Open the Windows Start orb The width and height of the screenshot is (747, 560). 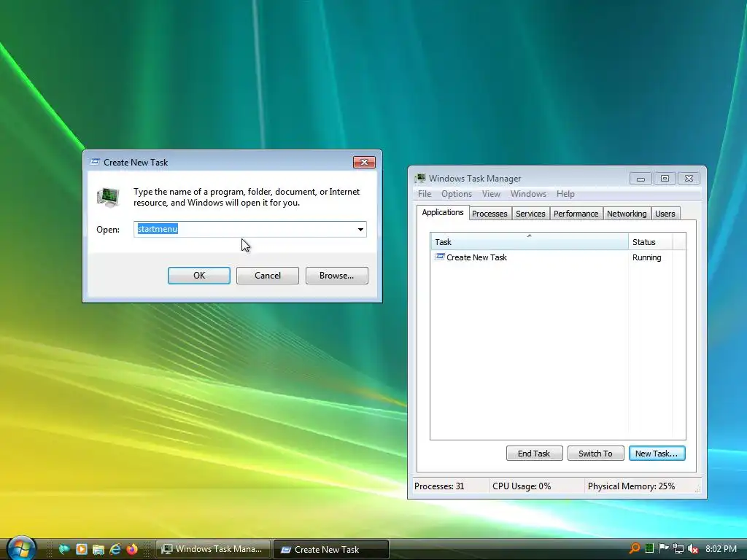click(21, 548)
